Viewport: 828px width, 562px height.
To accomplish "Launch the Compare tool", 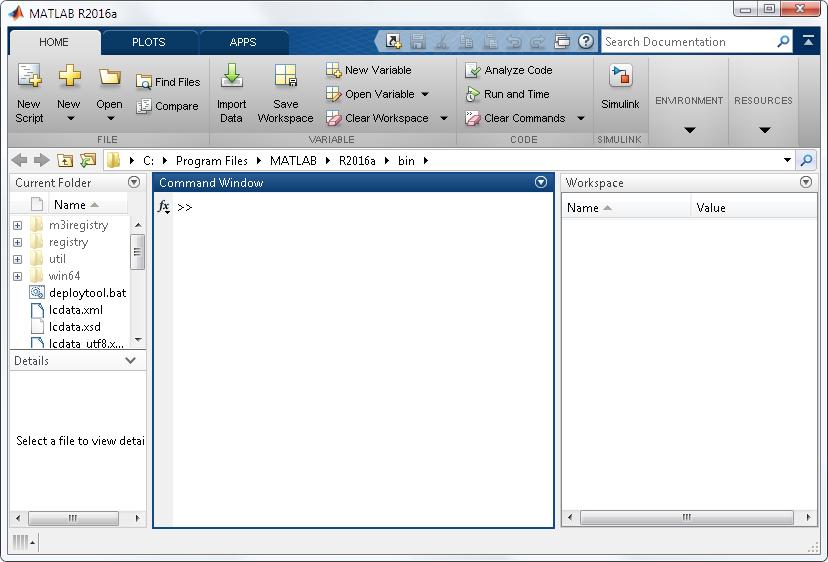I will click(x=167, y=106).
